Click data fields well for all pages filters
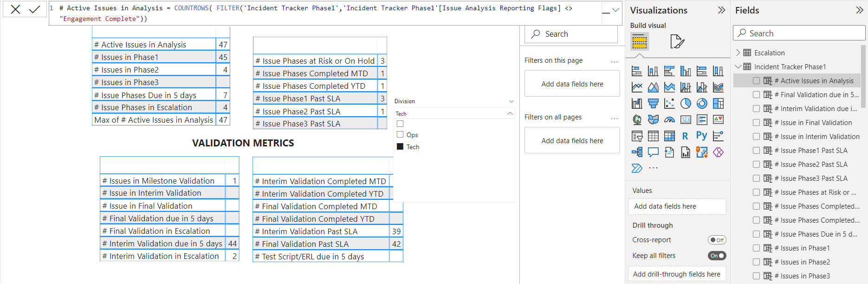 coord(572,140)
